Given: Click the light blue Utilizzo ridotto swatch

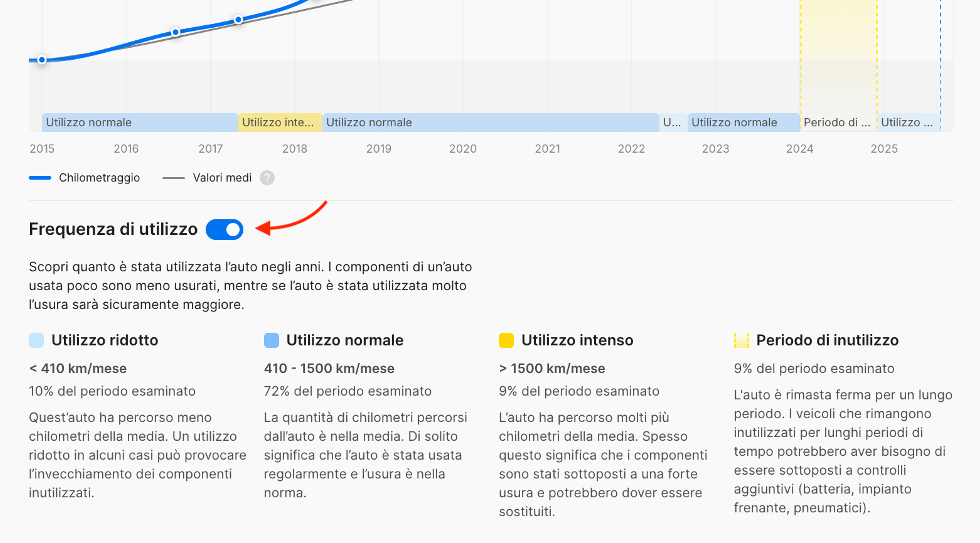Looking at the screenshot, I should coord(36,340).
